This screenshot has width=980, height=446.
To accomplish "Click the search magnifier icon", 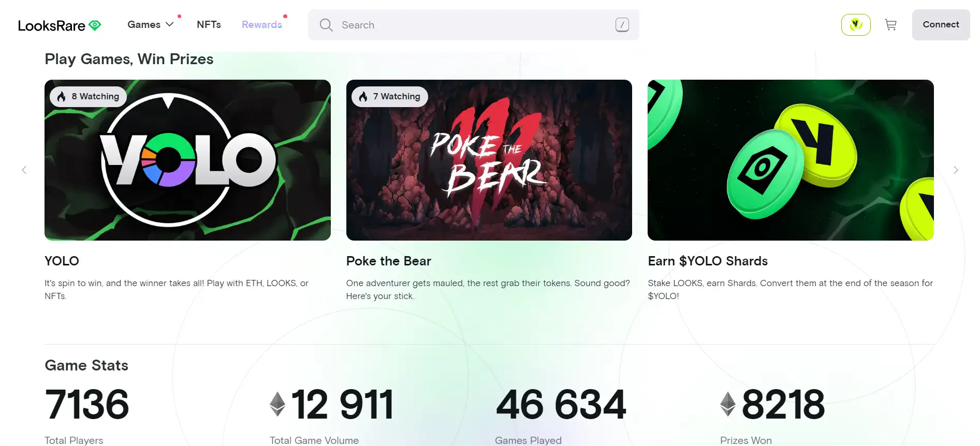I will click(x=326, y=25).
